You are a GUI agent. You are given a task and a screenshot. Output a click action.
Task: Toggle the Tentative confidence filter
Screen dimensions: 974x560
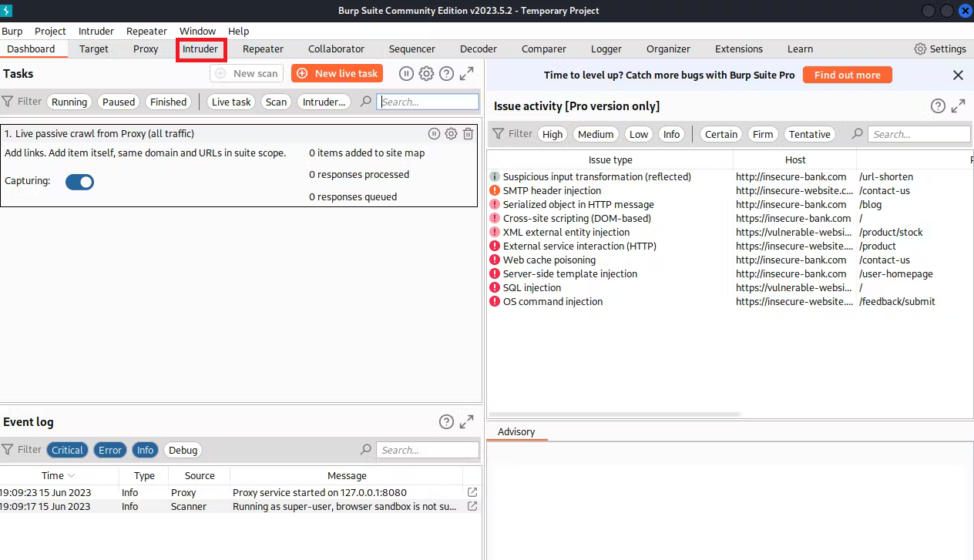(x=810, y=134)
